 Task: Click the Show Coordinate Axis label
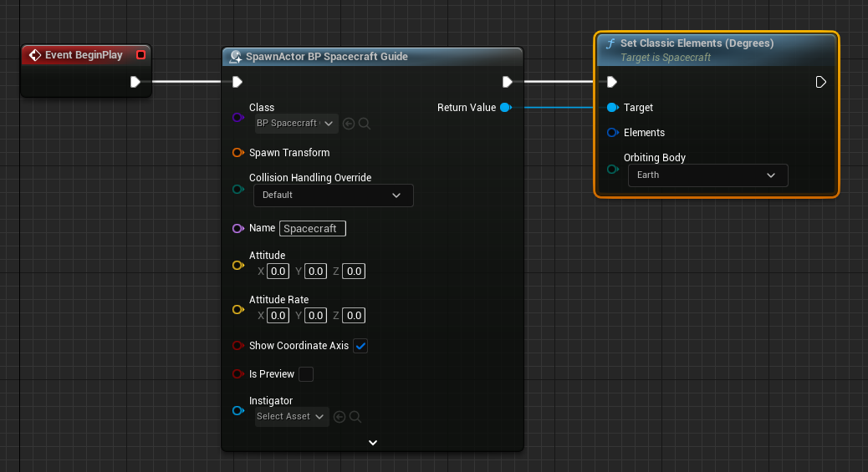[299, 346]
